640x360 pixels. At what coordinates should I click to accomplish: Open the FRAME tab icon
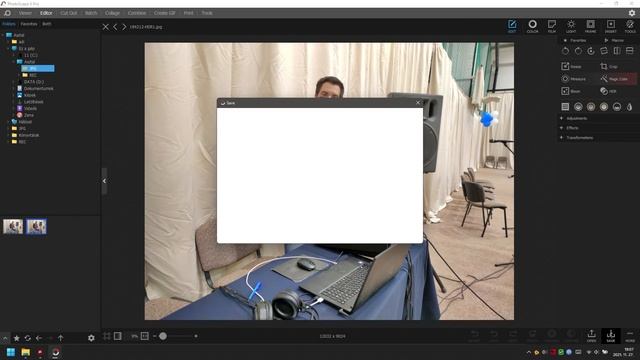(x=591, y=26)
